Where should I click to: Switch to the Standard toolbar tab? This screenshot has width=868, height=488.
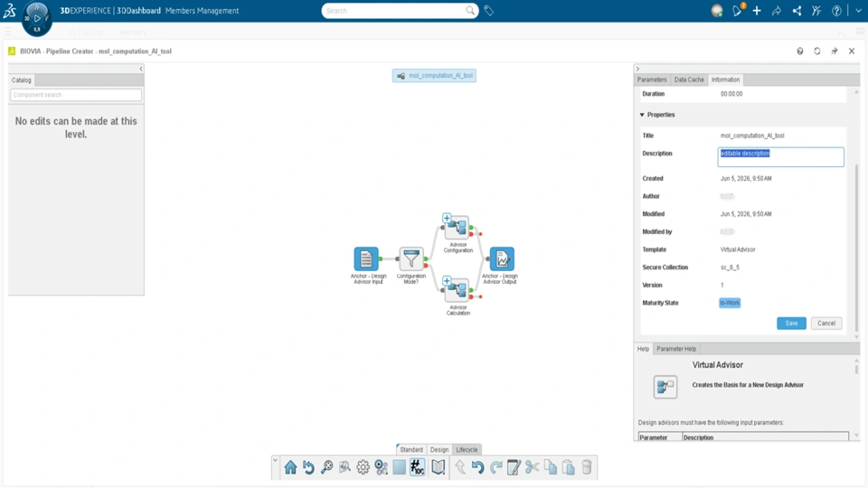(411, 449)
